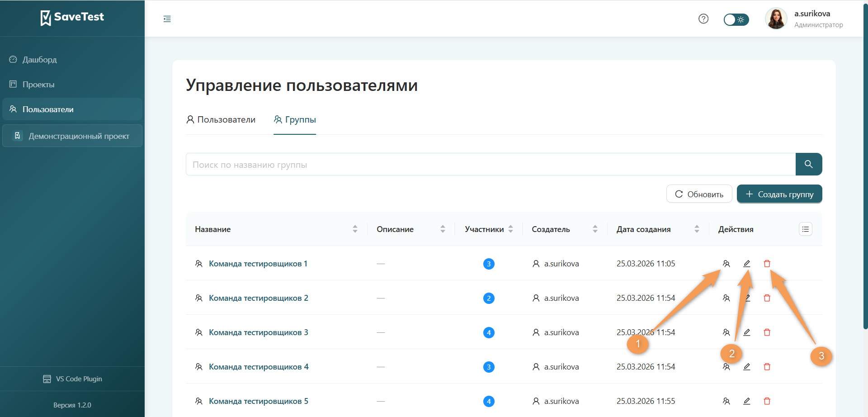Open the column display settings icon above Действия

pyautogui.click(x=805, y=229)
